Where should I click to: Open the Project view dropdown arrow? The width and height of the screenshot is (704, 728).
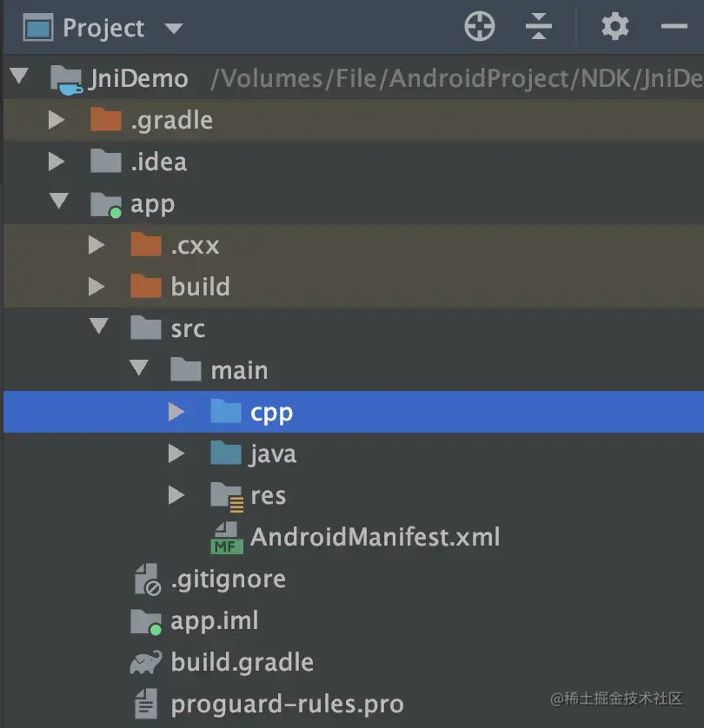[x=174, y=29]
